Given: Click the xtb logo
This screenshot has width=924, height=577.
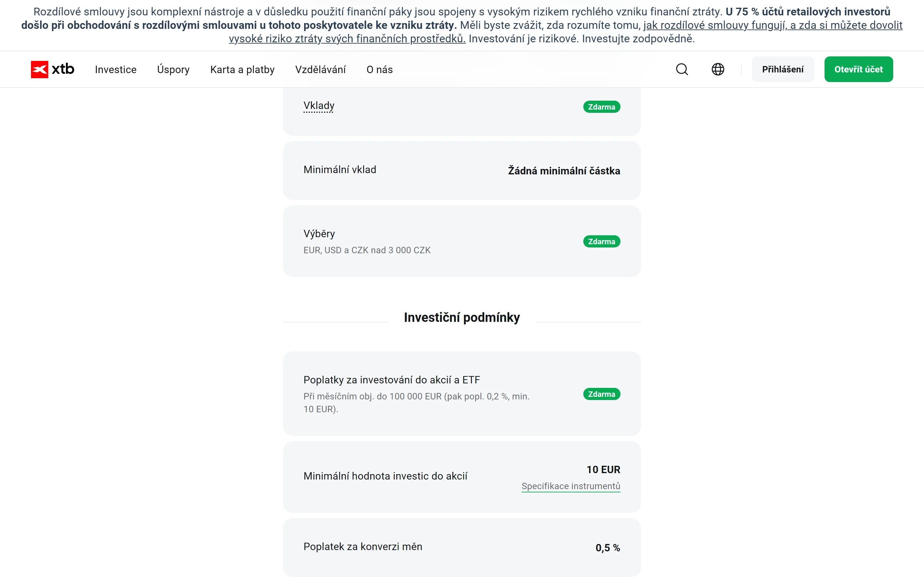Looking at the screenshot, I should coord(52,69).
